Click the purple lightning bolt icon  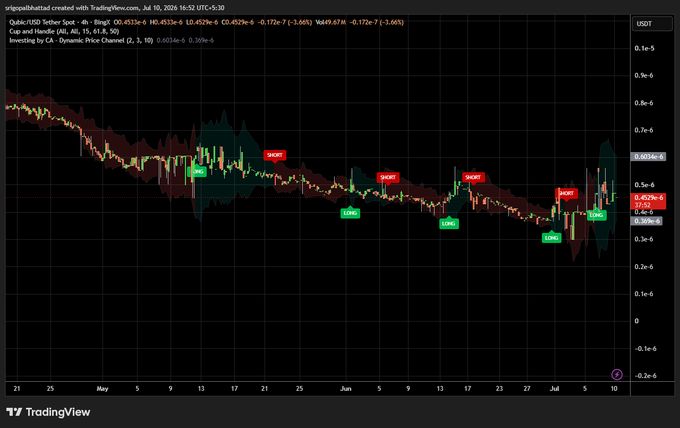(x=617, y=374)
